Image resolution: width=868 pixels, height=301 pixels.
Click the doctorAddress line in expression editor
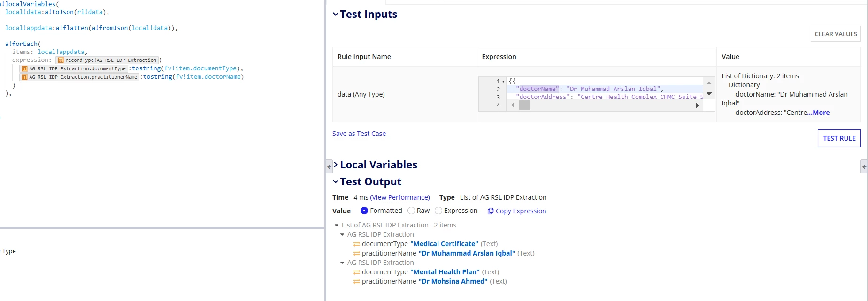click(x=609, y=97)
